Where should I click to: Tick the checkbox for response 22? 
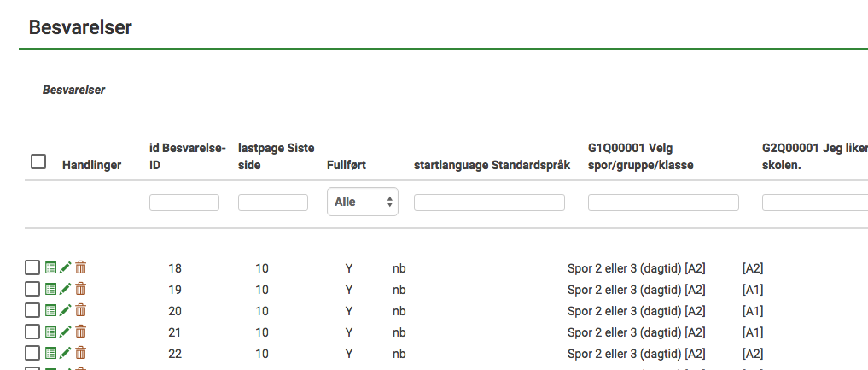coord(32,353)
